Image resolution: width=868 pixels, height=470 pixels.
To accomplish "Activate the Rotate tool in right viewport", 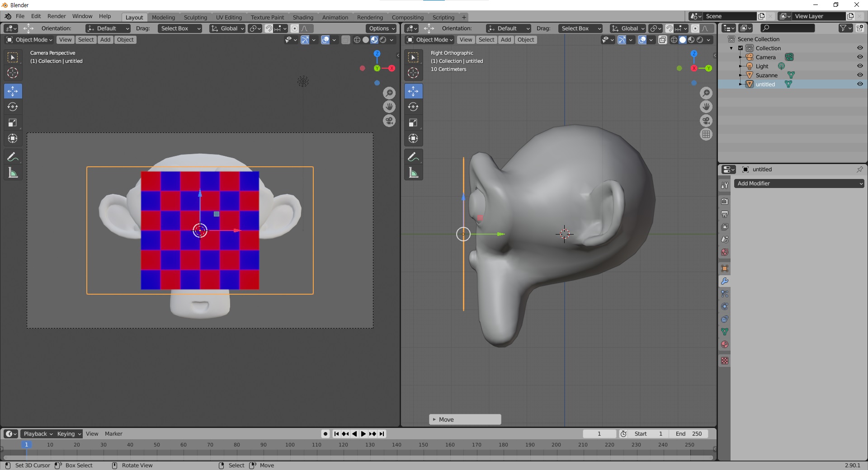I will [413, 107].
